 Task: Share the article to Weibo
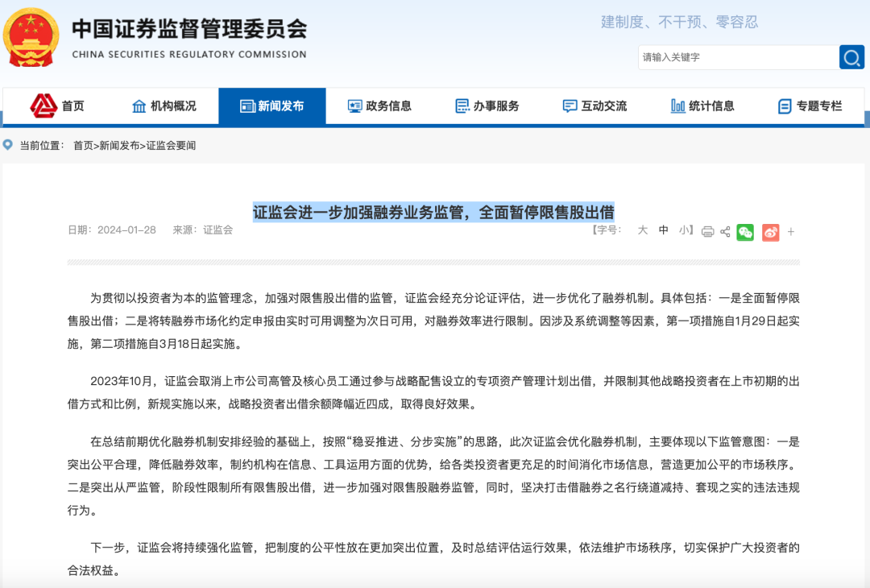770,232
